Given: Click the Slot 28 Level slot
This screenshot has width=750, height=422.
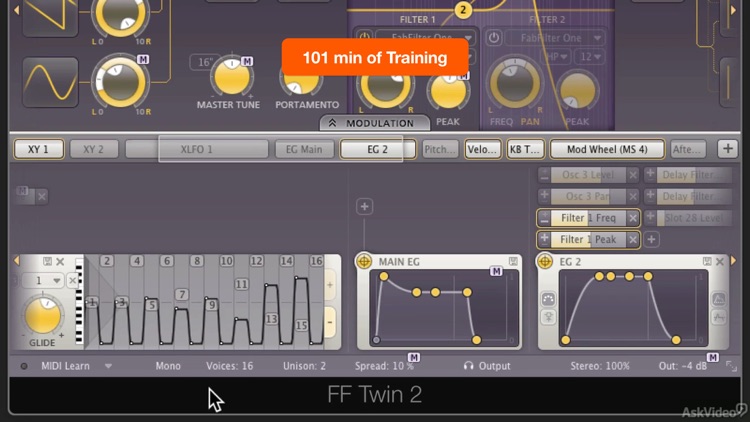Looking at the screenshot, I should [x=694, y=218].
